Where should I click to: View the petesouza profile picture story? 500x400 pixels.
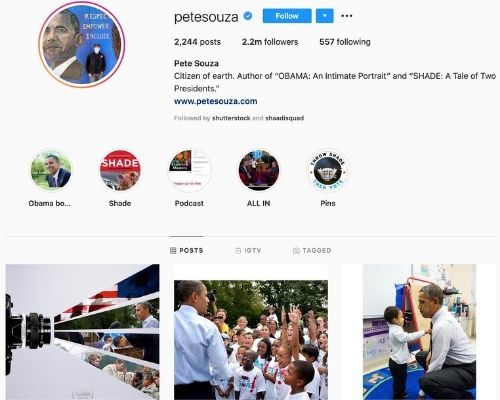click(x=82, y=45)
